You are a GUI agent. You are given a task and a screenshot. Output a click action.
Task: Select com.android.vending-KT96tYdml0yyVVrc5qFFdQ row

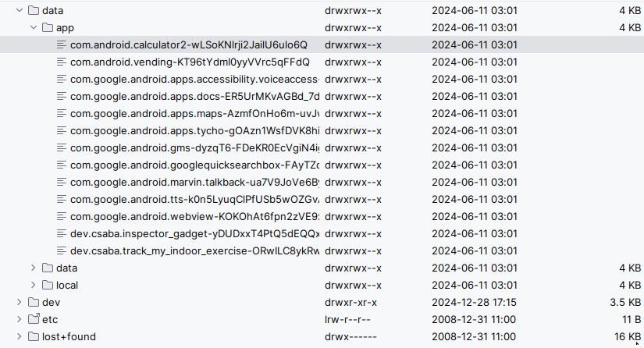(x=322, y=62)
